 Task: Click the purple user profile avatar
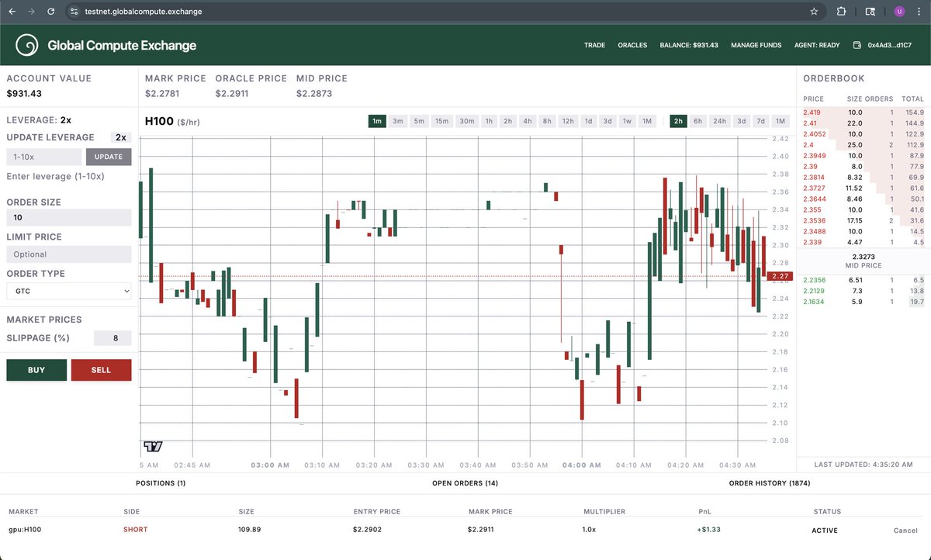[x=899, y=12]
